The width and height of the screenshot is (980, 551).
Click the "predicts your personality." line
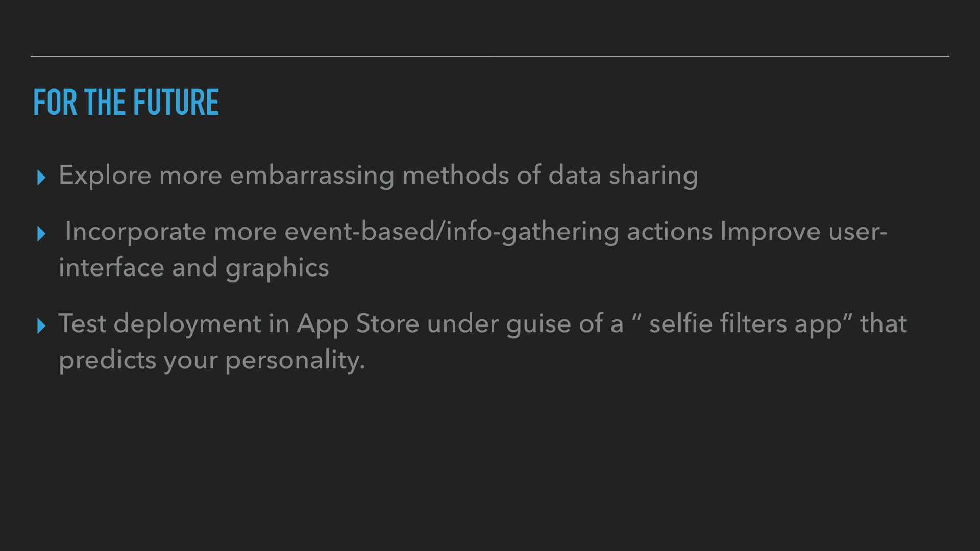point(212,360)
